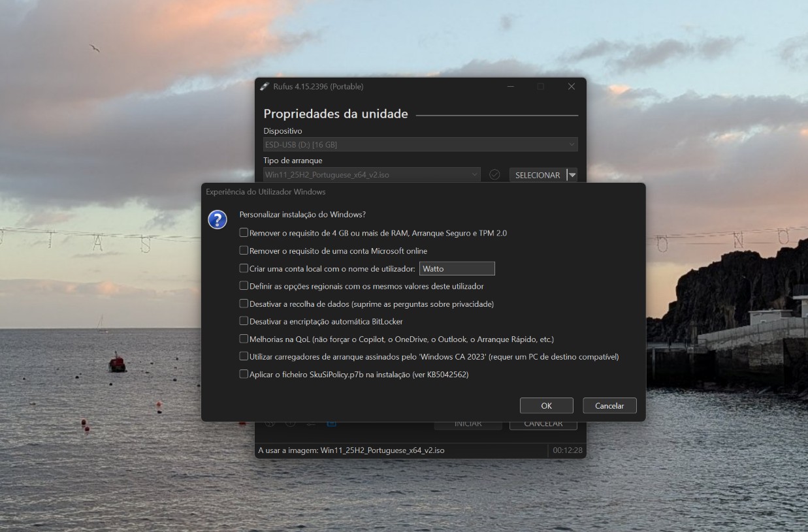Check Criar uma conta local option
This screenshot has width=808, height=532.
(x=244, y=268)
